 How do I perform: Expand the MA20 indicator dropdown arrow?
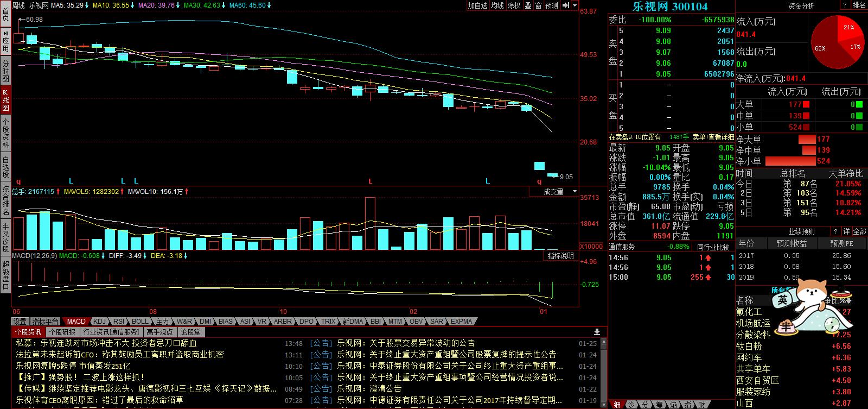pyautogui.click(x=178, y=5)
